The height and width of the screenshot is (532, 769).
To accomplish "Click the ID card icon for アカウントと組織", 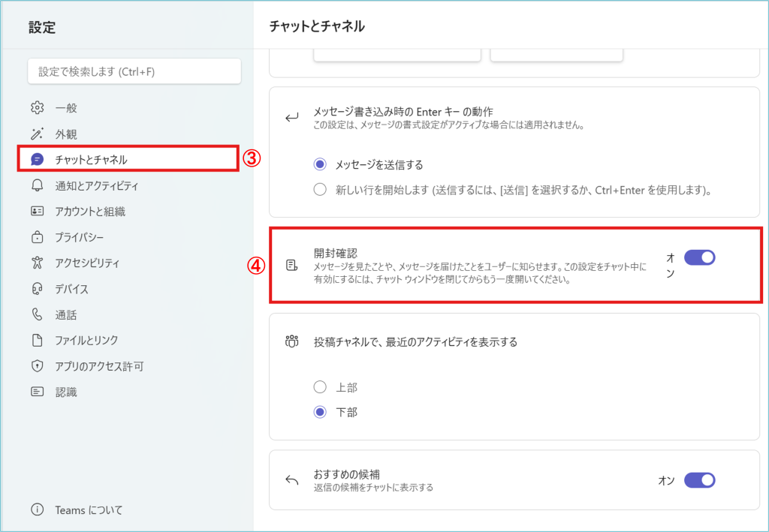I will pyautogui.click(x=37, y=212).
